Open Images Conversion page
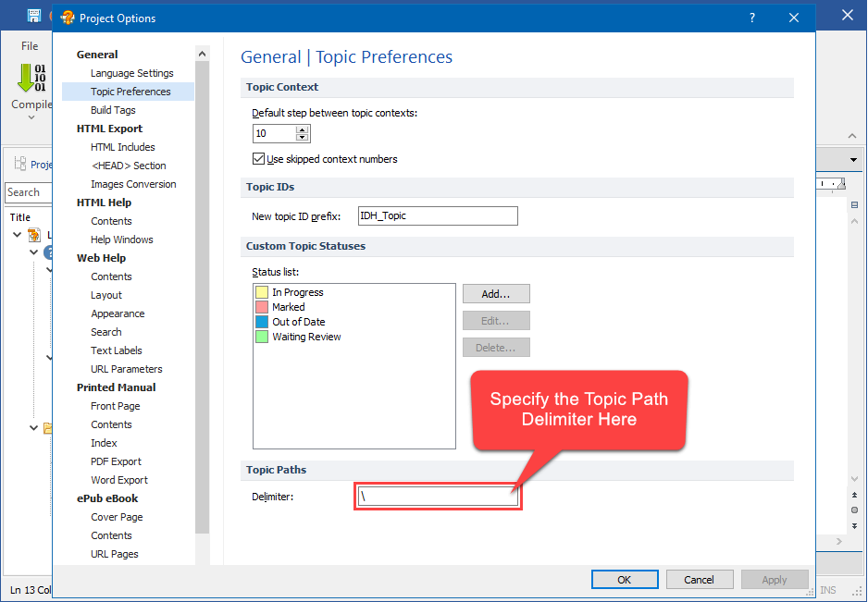868x602 pixels. click(133, 184)
